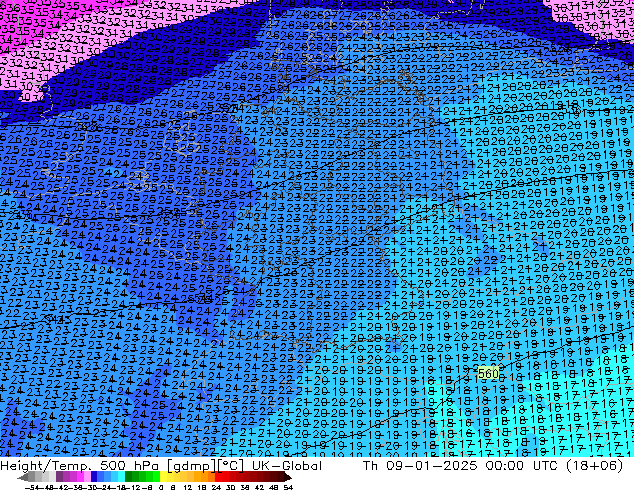Click the (18+06) forecast run label
Viewport: 634px width, 490px height.
pos(594,465)
